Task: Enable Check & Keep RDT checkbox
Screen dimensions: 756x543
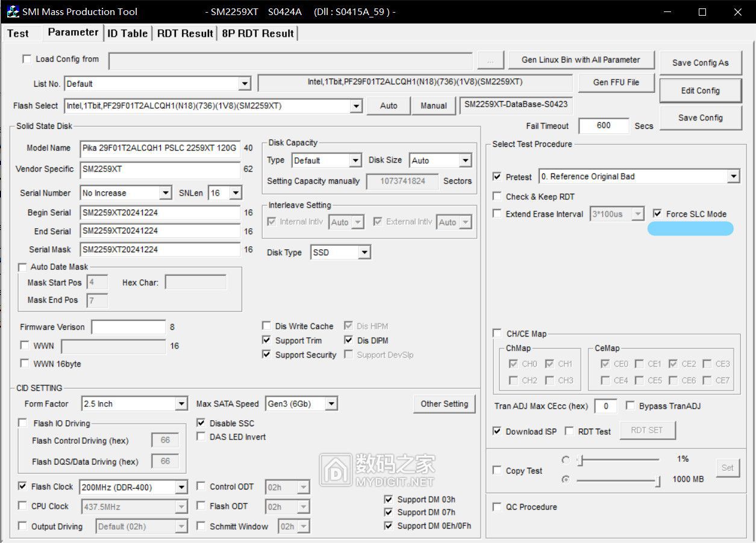Action: point(497,196)
